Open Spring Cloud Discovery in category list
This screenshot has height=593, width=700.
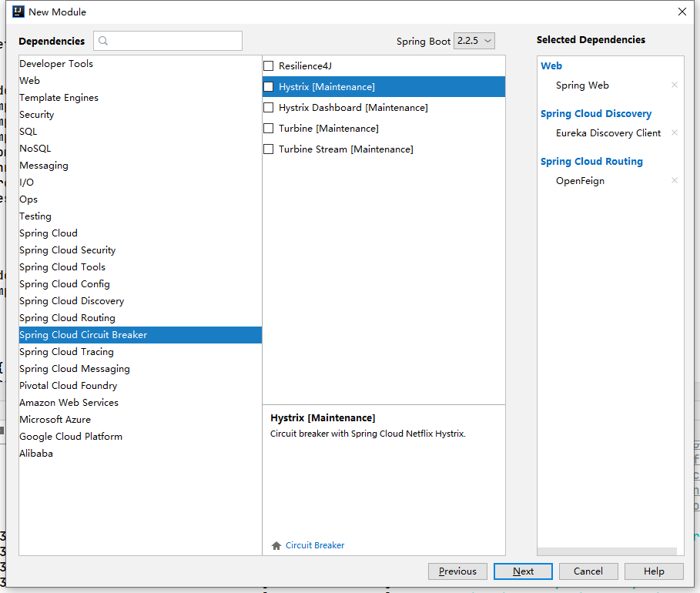pyautogui.click(x=140, y=301)
